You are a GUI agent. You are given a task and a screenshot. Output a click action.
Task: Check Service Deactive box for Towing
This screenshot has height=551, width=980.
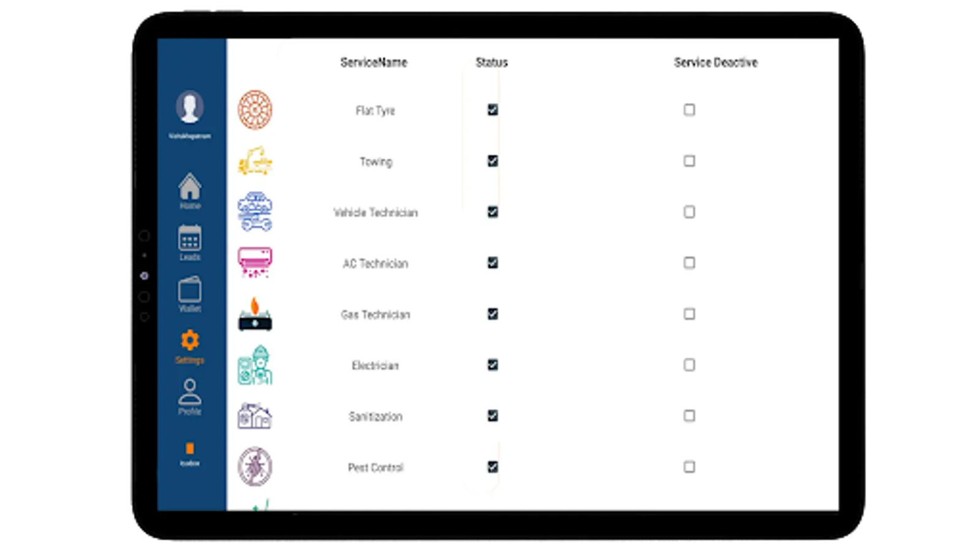689,161
